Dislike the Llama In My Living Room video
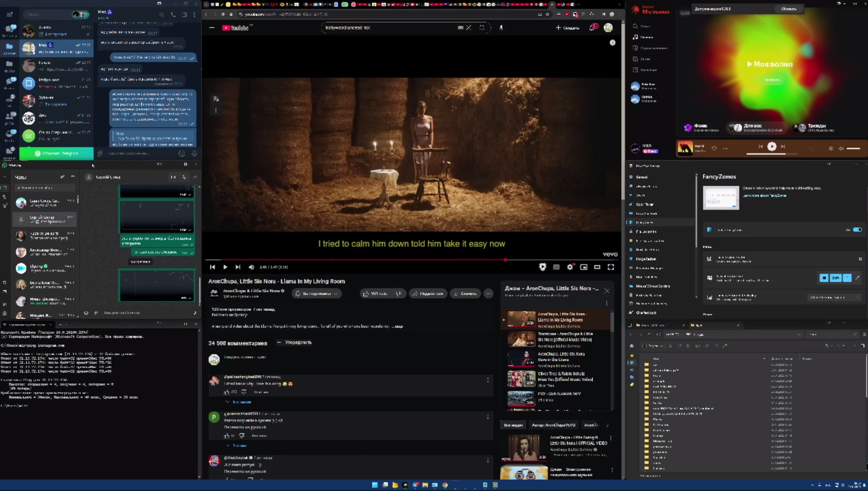868x491 pixels. [398, 293]
